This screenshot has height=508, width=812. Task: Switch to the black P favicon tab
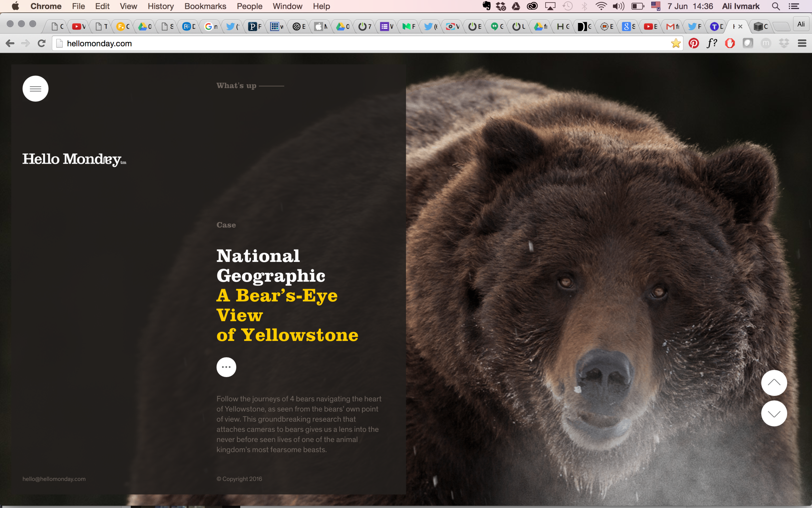[255, 27]
